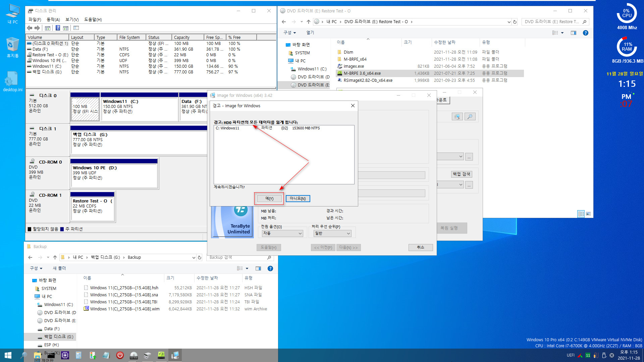Image resolution: width=644 pixels, height=362 pixels.
Task: Click the large icons view icon at the DVD Explorer bottom right
Action: point(588,214)
